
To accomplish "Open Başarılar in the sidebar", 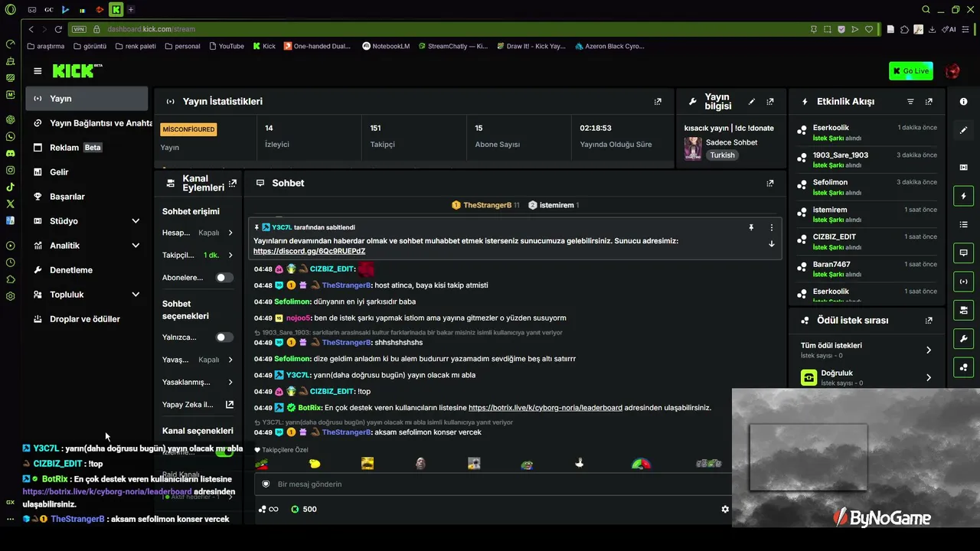I will (87, 197).
